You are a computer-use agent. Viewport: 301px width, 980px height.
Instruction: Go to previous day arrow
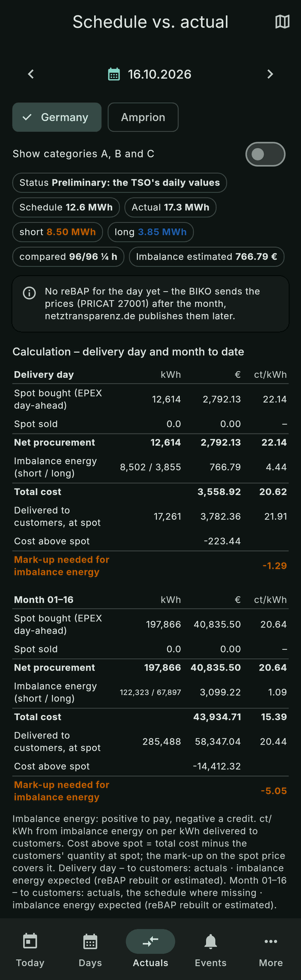coord(31,74)
